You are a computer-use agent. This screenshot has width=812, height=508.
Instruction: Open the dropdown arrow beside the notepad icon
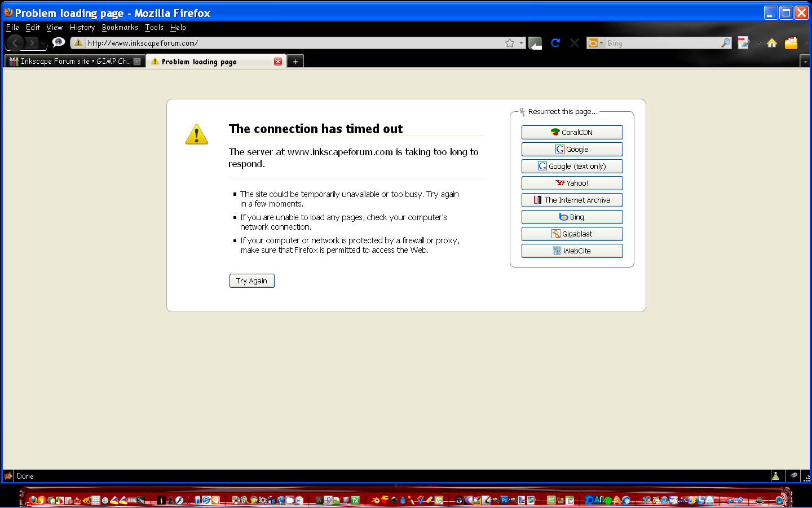click(759, 43)
